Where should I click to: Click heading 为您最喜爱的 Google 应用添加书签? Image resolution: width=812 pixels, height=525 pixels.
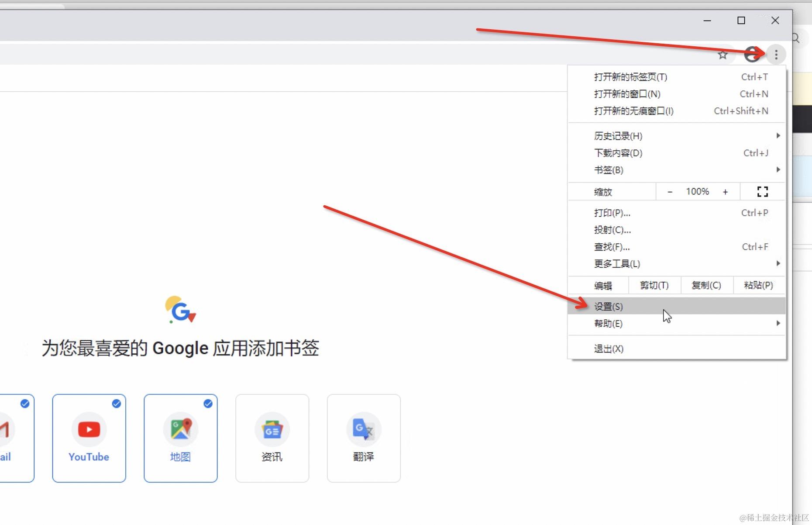click(180, 348)
